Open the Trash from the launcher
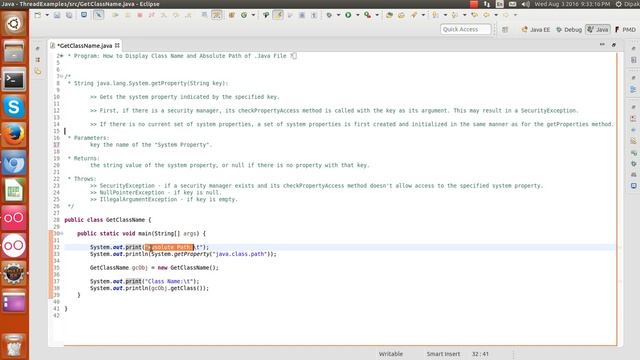The image size is (640, 360). (x=14, y=345)
